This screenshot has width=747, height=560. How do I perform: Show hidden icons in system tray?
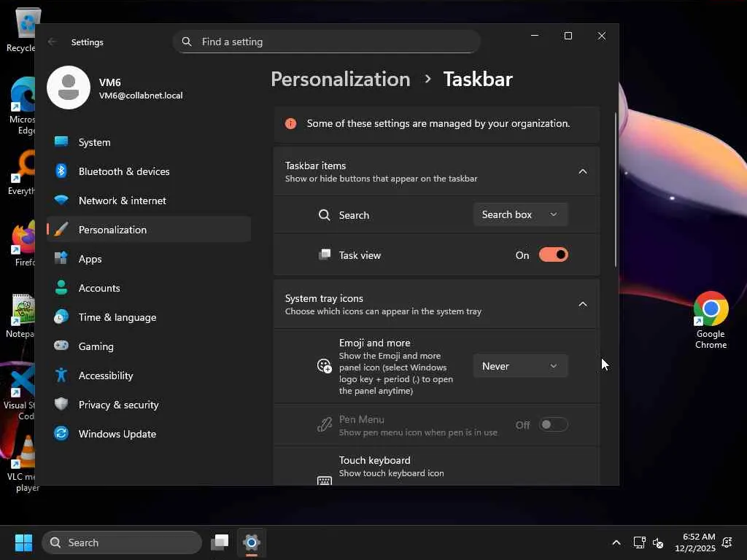(x=616, y=542)
